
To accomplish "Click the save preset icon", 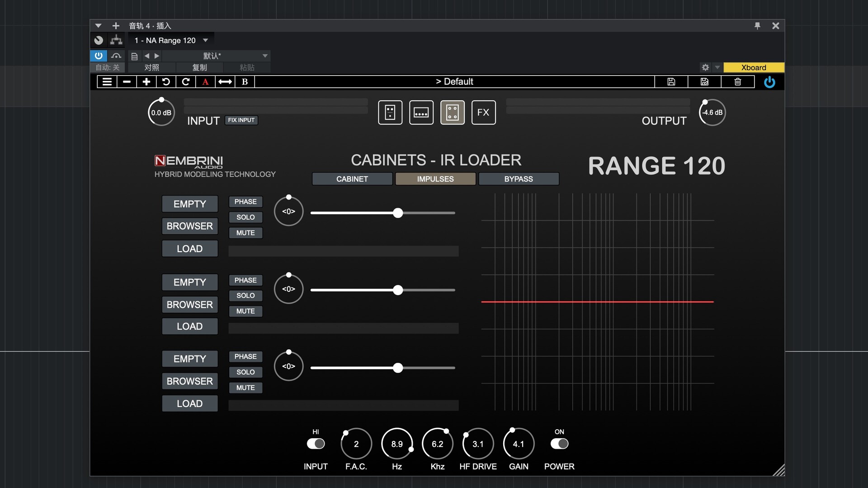I will [x=671, y=82].
